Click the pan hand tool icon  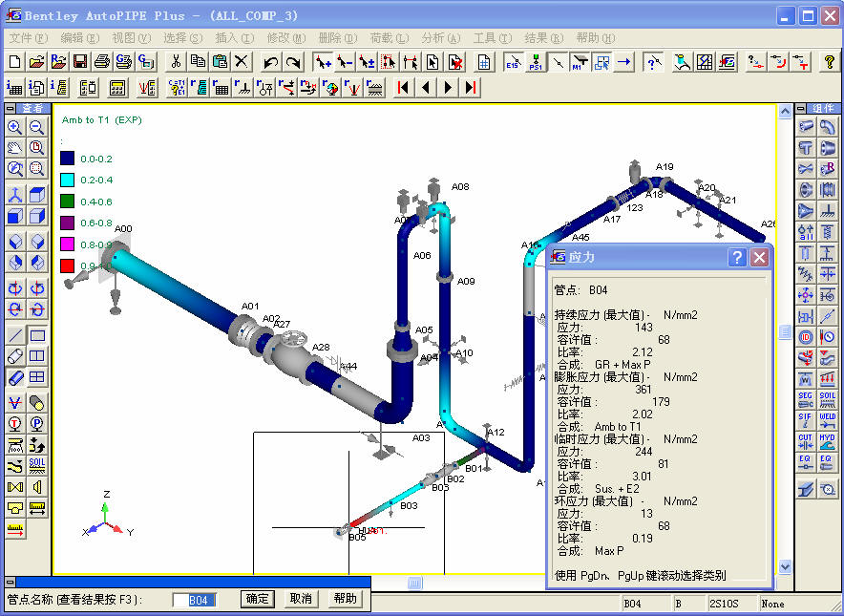click(15, 147)
